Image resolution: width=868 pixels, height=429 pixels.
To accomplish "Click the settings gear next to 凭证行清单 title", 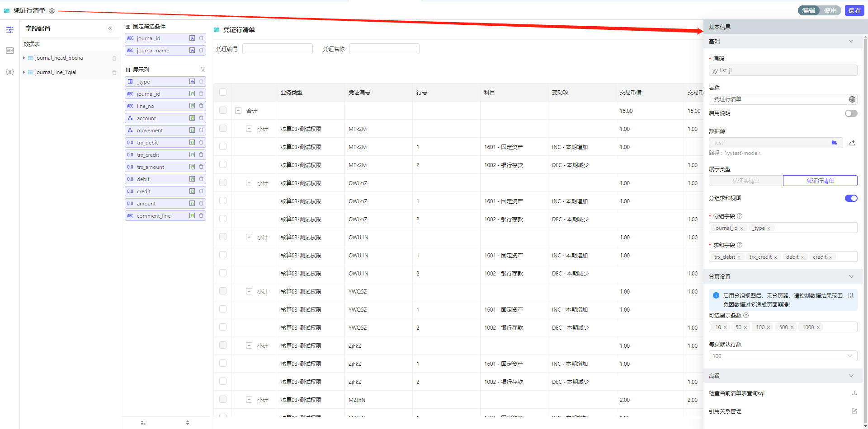I will 52,10.
